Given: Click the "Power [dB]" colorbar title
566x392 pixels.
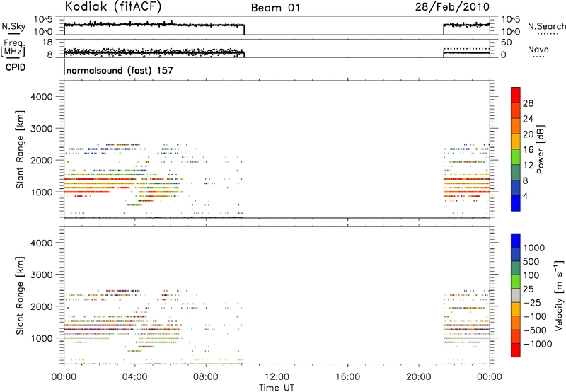Looking at the screenshot, I should pos(541,149).
